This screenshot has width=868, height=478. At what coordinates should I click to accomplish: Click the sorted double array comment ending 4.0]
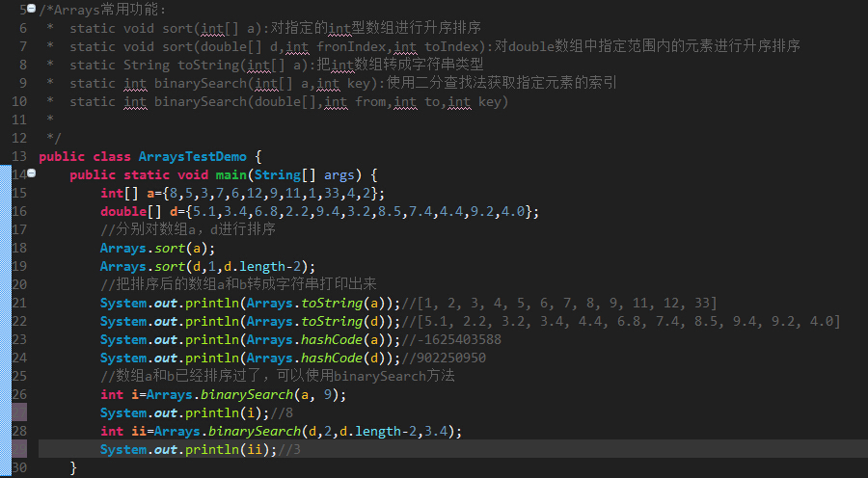620,322
